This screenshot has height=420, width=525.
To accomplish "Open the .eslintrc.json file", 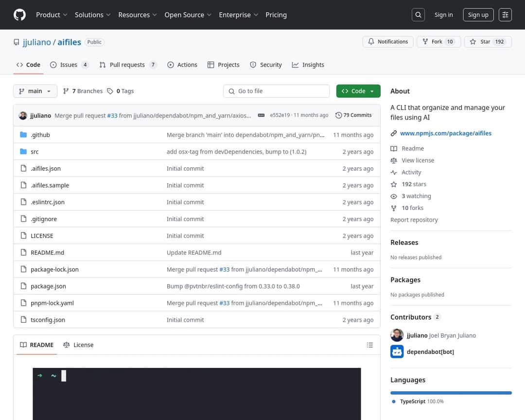I will (48, 202).
